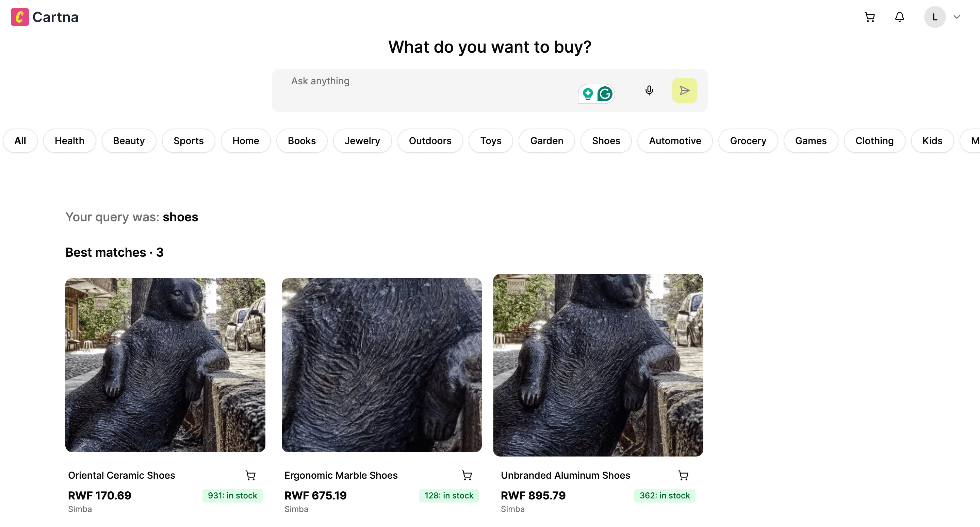Click the Cartna logo
The height and width of the screenshot is (527, 980).
(x=45, y=17)
